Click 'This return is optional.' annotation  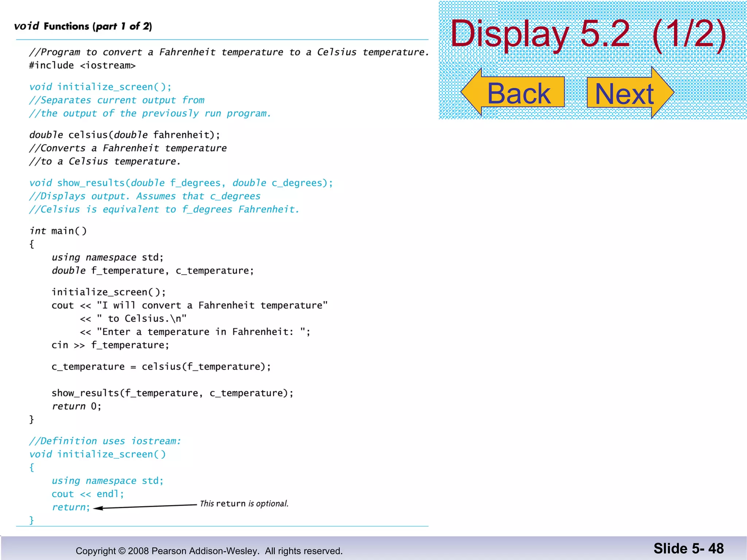click(x=244, y=504)
